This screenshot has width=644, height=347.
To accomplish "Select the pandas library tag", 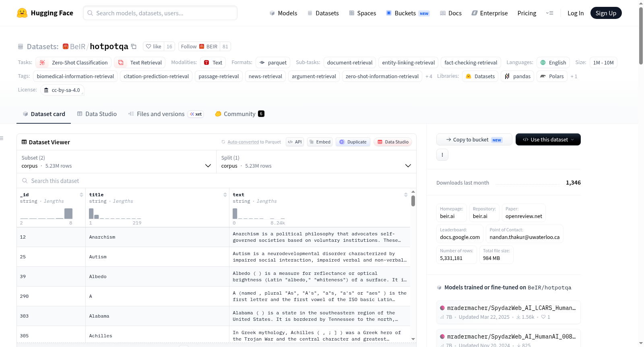I will 517,76.
